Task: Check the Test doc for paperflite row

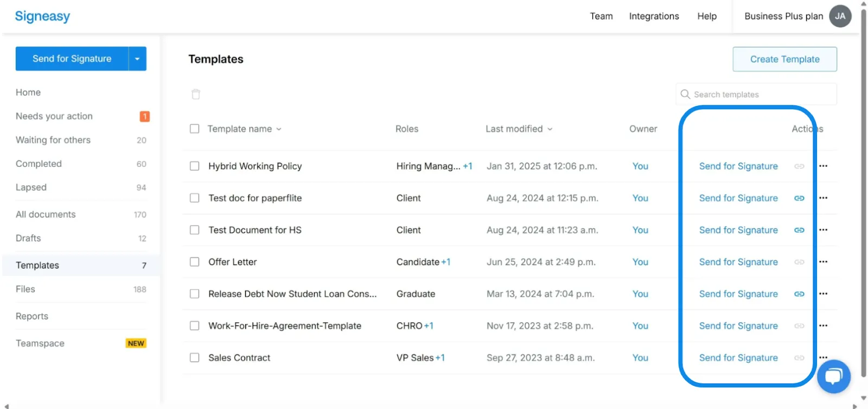Action: pyautogui.click(x=194, y=198)
